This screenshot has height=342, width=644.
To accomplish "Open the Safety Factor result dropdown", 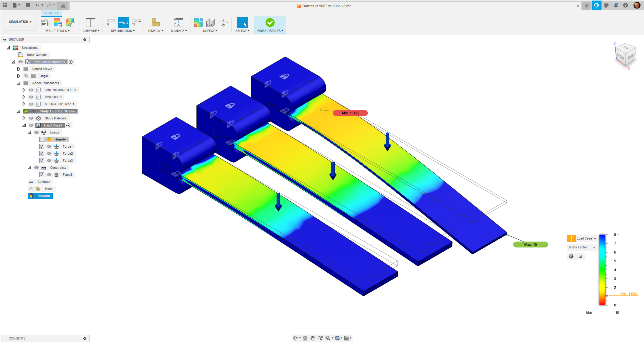I will tap(581, 247).
